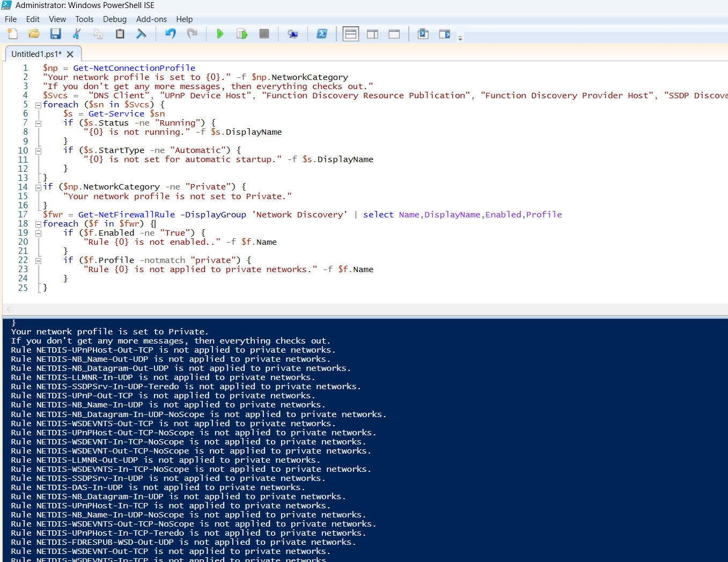Click the script pane horizontal scrollbar left arrow
Viewport: 728px width, 562px height.
click(x=8, y=309)
